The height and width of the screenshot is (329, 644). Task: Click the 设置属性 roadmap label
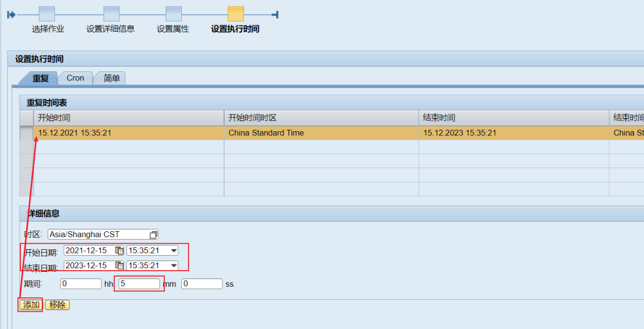click(x=173, y=29)
